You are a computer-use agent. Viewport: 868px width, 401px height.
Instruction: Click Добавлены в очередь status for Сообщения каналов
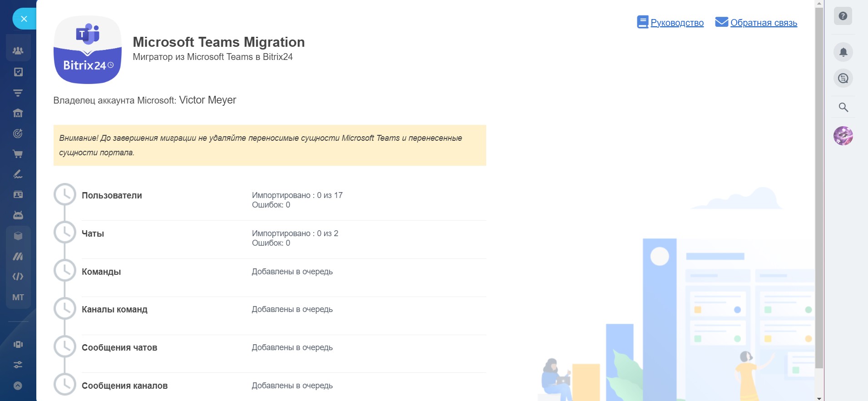click(x=292, y=386)
